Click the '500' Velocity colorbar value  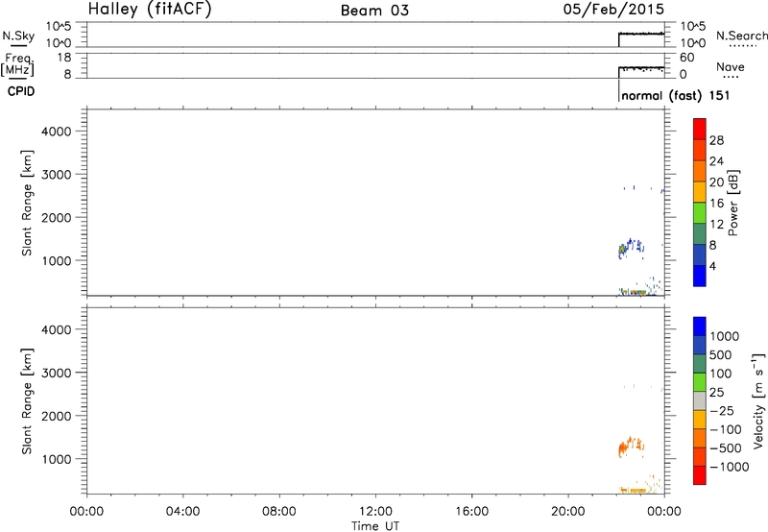coord(721,355)
